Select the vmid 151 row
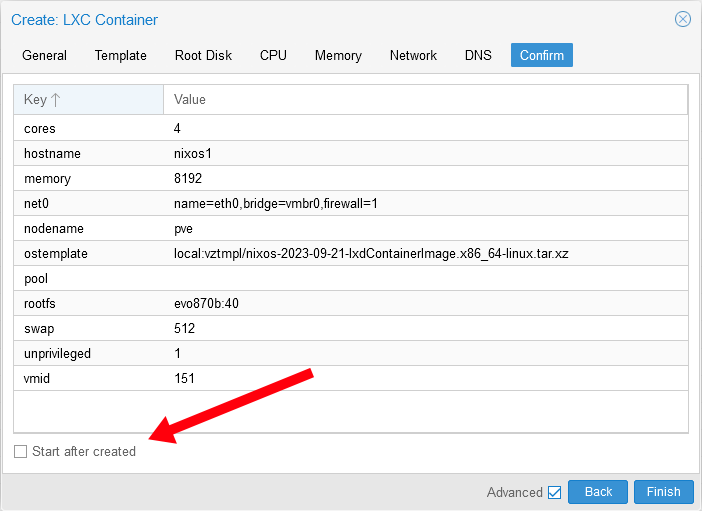Screen dimensions: 702x511 tap(350, 379)
